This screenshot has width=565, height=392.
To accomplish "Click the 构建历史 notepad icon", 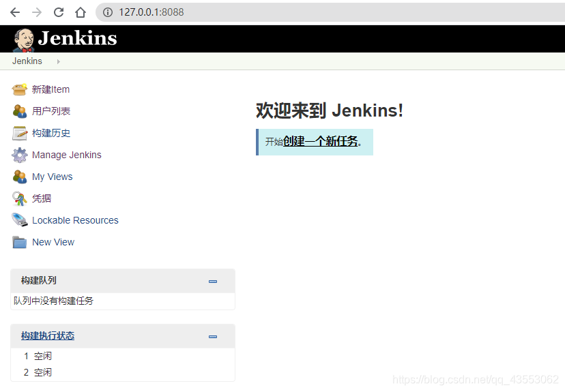I will pyautogui.click(x=20, y=133).
